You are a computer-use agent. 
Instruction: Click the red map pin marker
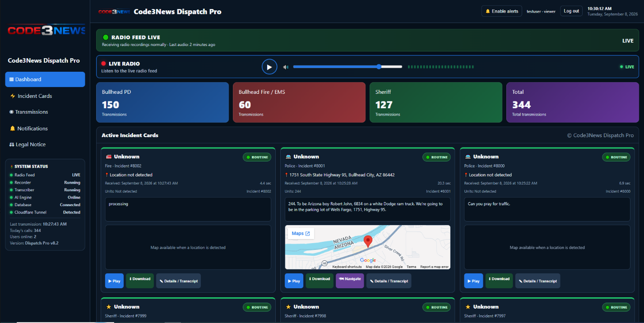tap(368, 241)
